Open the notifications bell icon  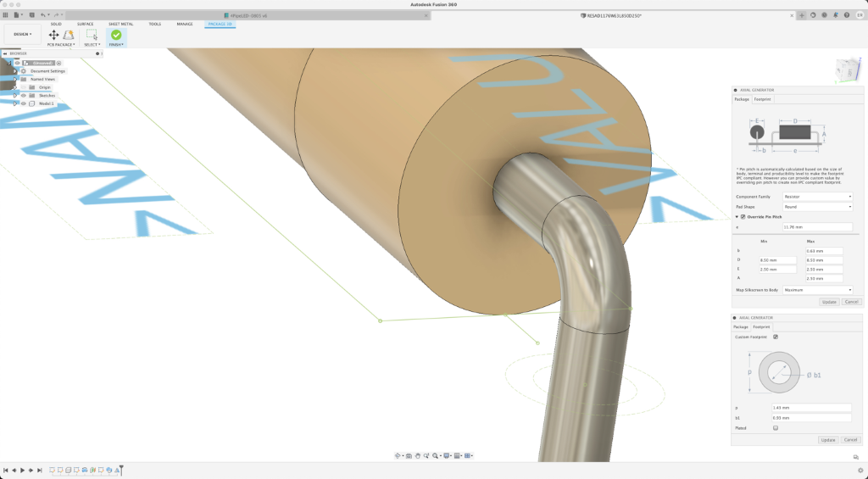836,15
